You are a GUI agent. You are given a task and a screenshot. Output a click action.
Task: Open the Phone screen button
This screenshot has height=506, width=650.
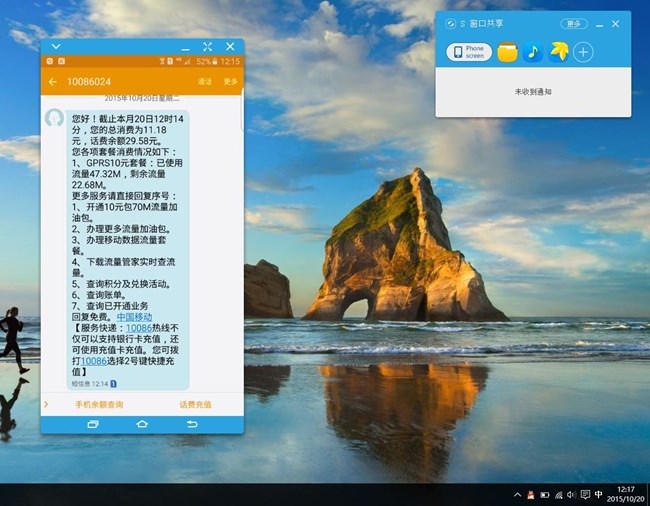point(469,52)
